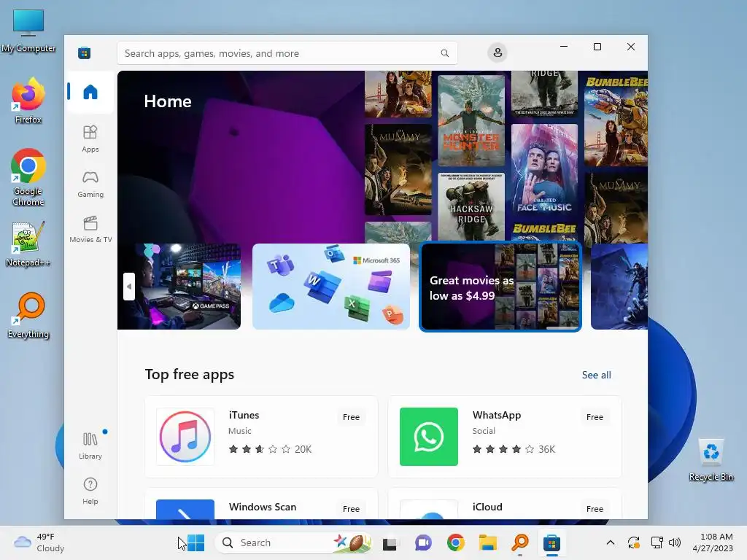This screenshot has width=747, height=560.
Task: Open the user account profile icon
Action: [498, 52]
